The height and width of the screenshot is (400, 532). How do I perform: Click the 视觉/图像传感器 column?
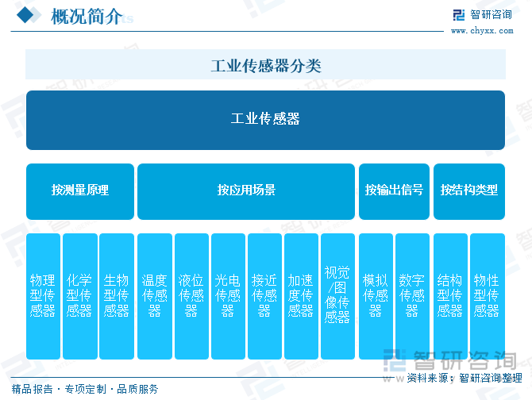(337, 296)
